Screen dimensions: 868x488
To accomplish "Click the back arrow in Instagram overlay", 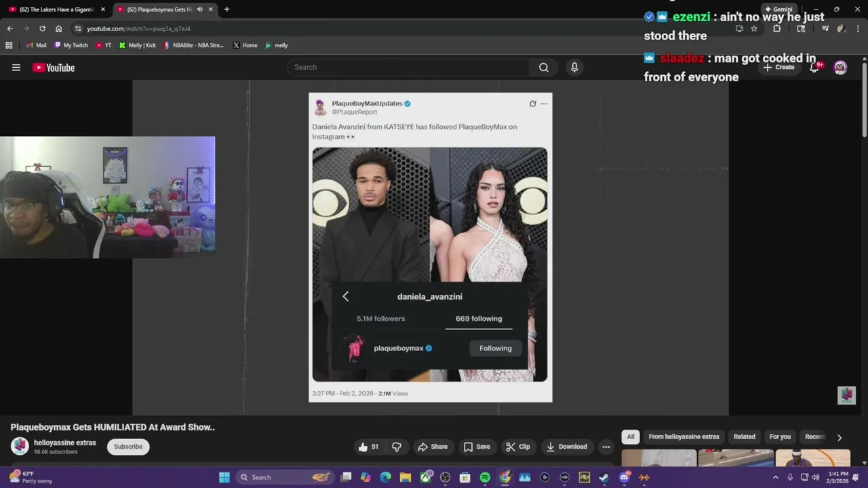I will click(x=345, y=296).
